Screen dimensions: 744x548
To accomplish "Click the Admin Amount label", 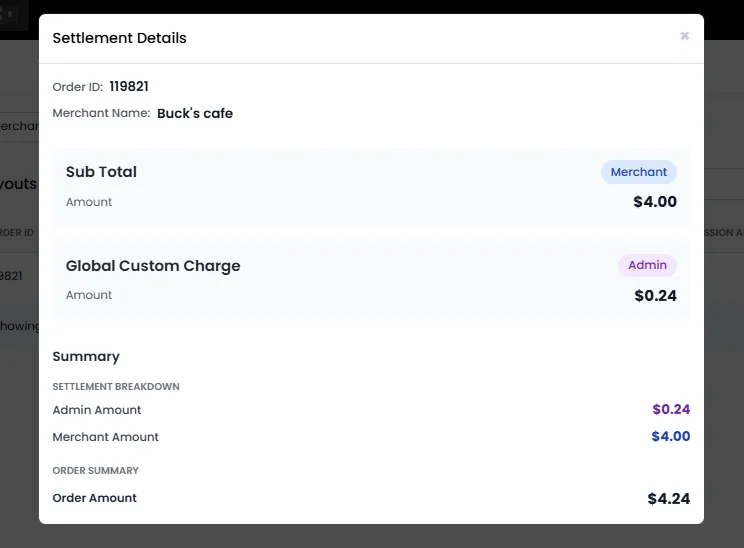I will coord(97,410).
